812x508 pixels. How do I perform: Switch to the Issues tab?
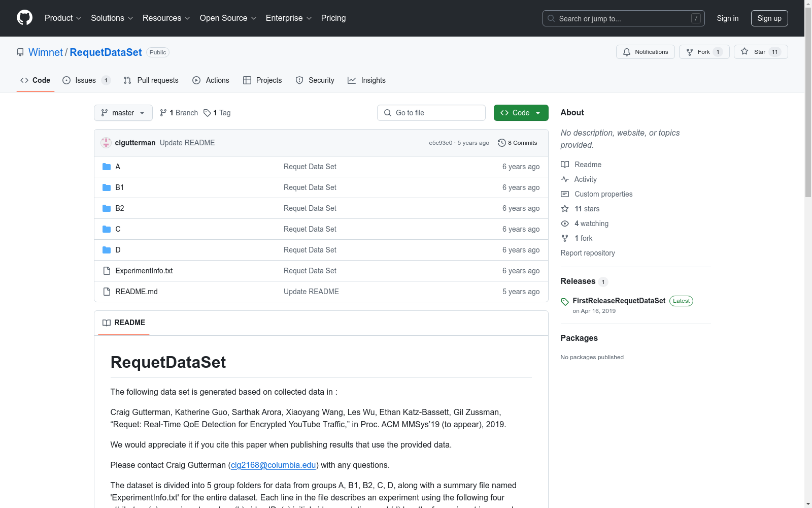coord(86,80)
